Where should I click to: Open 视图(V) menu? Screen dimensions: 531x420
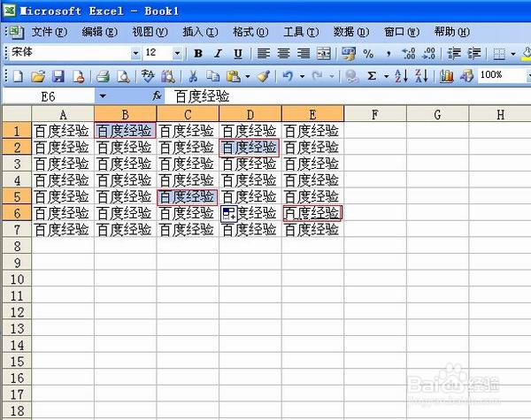tap(150, 32)
